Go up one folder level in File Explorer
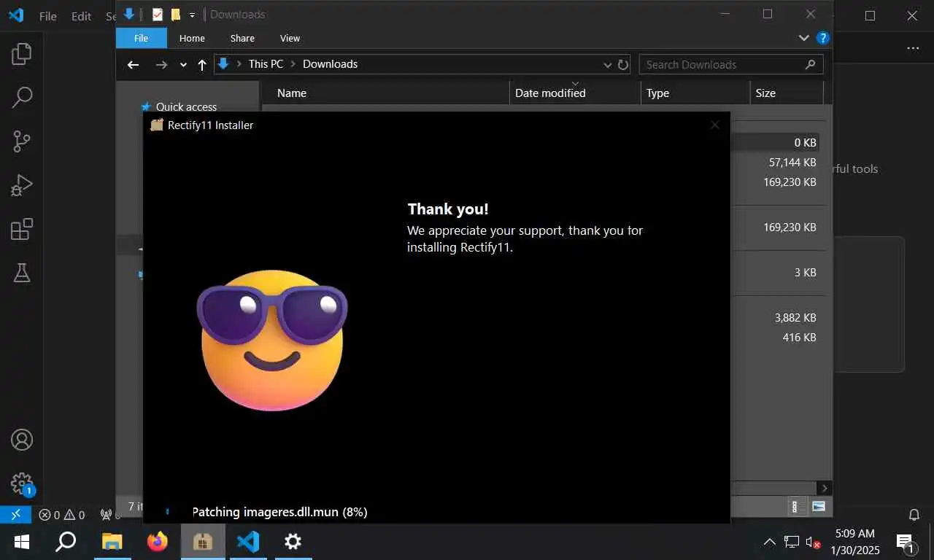Viewport: 934px width, 560px height. tap(202, 65)
